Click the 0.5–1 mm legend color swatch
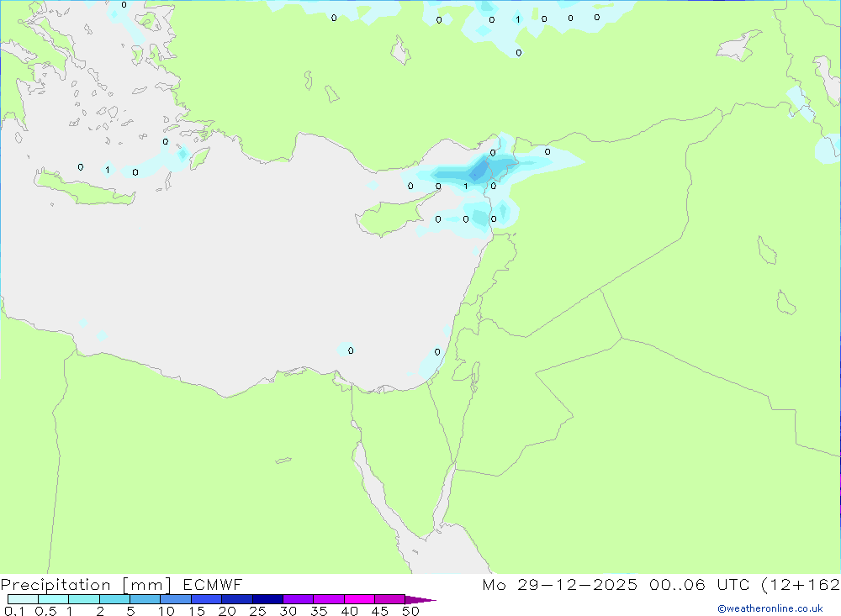The height and width of the screenshot is (616, 841). pos(53,599)
